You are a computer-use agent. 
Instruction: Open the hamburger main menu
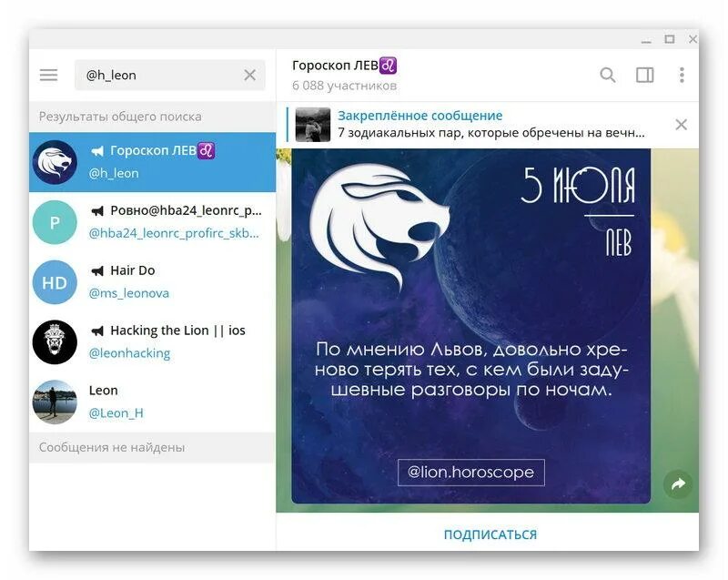(x=49, y=75)
